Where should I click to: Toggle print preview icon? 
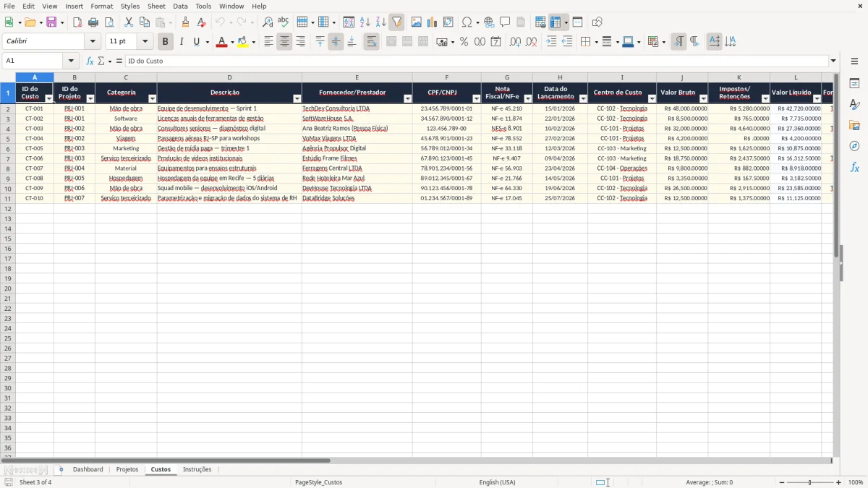coord(109,22)
